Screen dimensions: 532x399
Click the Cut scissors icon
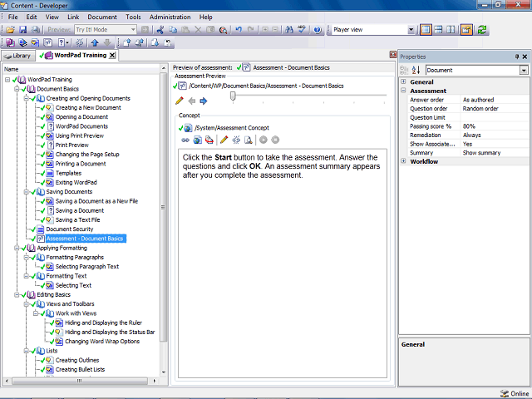coord(160,30)
